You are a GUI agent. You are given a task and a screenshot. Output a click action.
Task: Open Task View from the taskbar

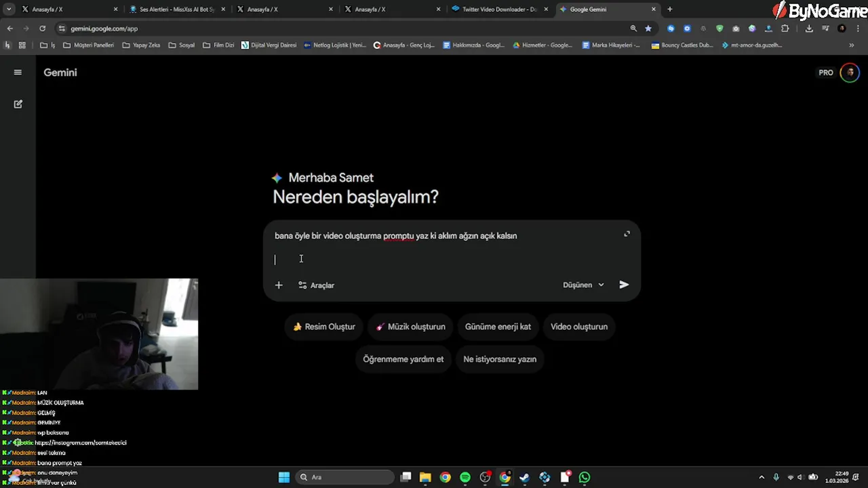coord(406,477)
